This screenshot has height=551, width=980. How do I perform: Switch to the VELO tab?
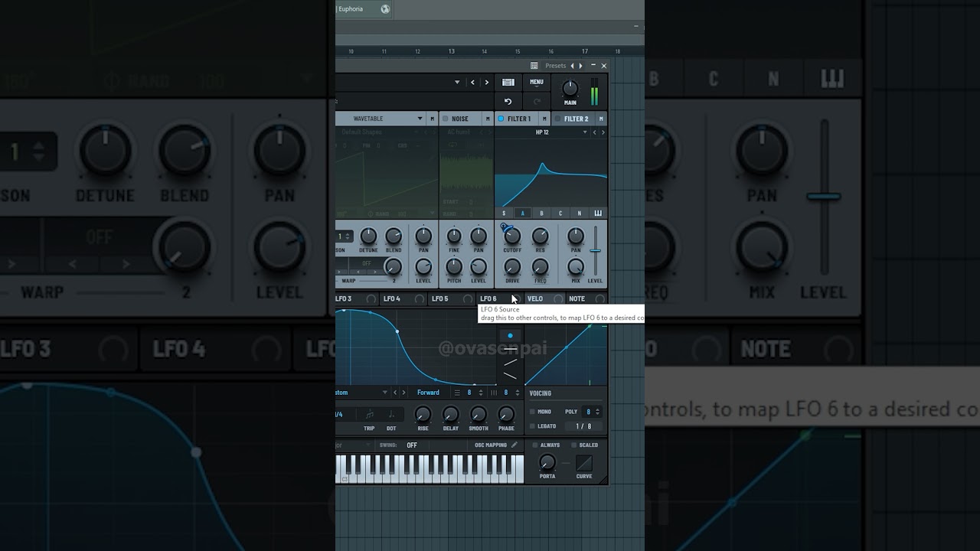(535, 299)
